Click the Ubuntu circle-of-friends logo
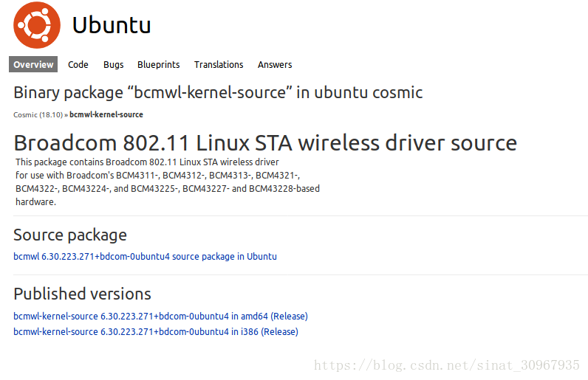Image resolution: width=588 pixels, height=380 pixels. point(37,25)
